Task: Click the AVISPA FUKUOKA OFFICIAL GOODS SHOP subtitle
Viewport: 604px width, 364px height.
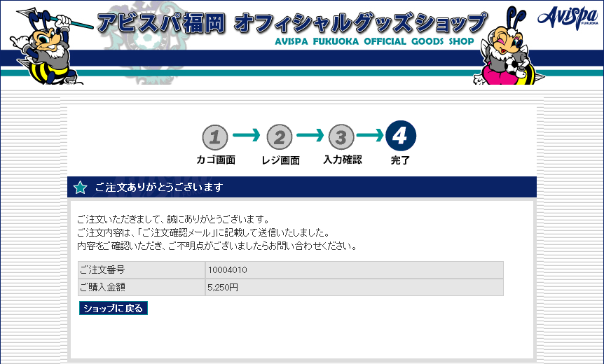Action: point(374,41)
